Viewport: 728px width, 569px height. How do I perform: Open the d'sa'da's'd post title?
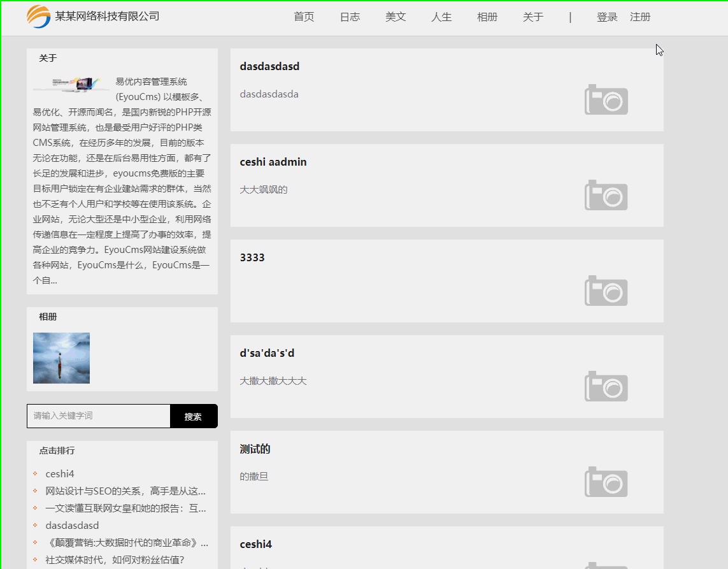(x=267, y=354)
